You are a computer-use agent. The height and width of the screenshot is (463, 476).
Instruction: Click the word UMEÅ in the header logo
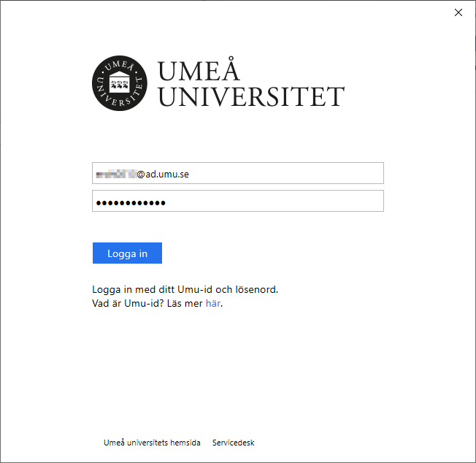tap(199, 69)
